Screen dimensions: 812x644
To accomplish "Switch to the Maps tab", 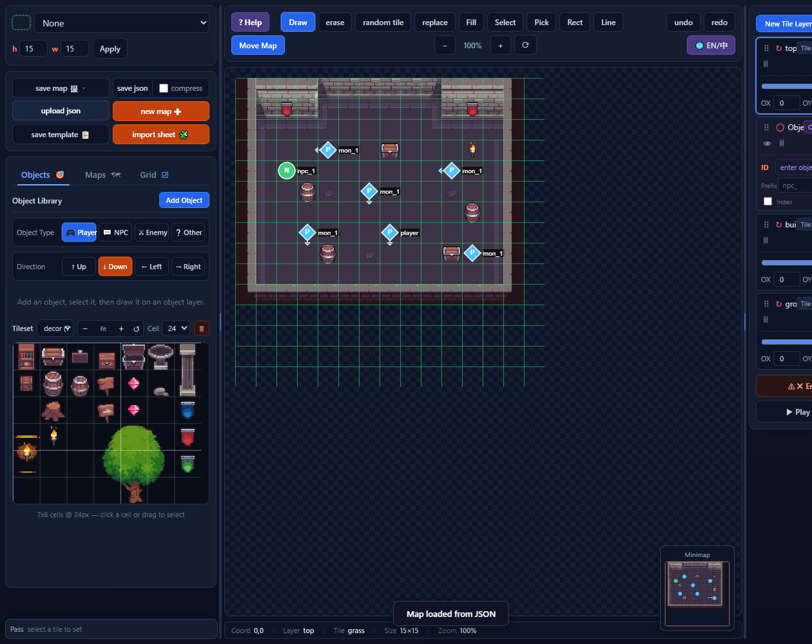I will coord(103,175).
